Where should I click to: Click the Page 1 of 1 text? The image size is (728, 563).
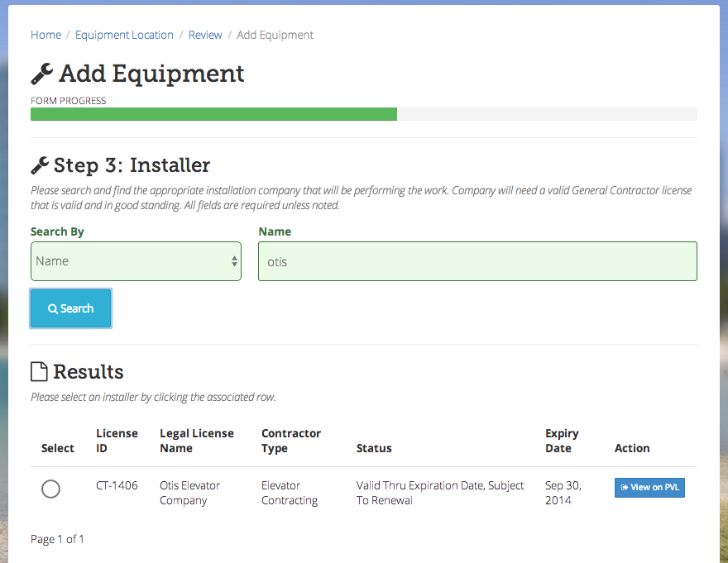click(57, 539)
